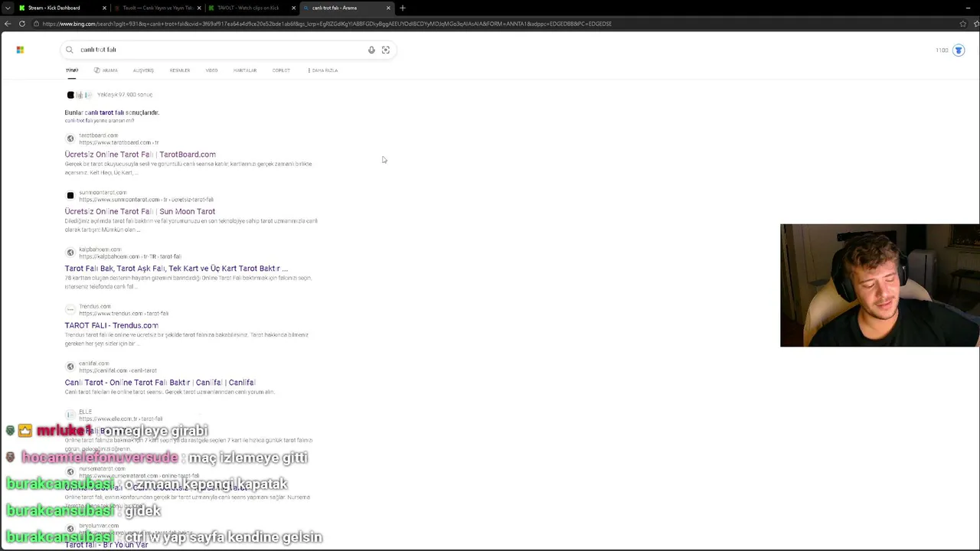Click the webcam overlay of the streamer
Viewport: 980px width, 551px height.
coord(880,285)
